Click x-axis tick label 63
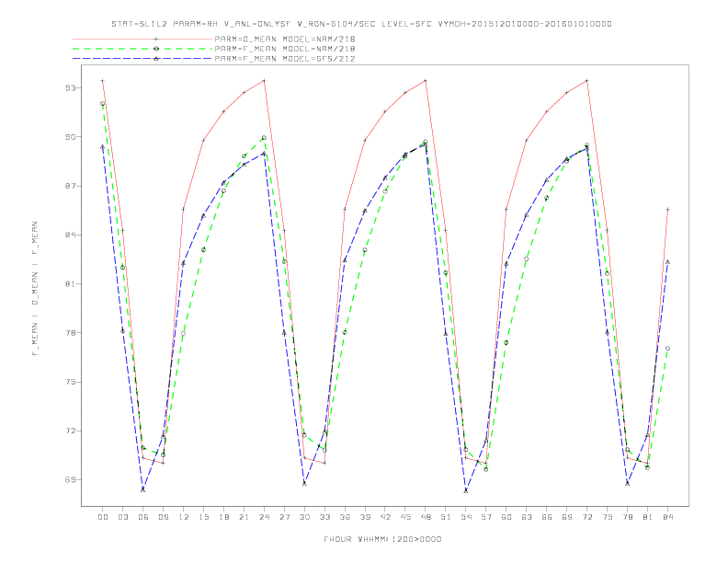Viewport: 728px width, 563px height. click(527, 517)
